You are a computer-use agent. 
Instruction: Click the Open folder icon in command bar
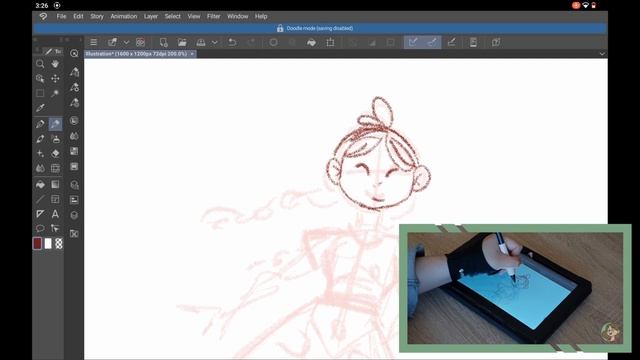(x=182, y=42)
